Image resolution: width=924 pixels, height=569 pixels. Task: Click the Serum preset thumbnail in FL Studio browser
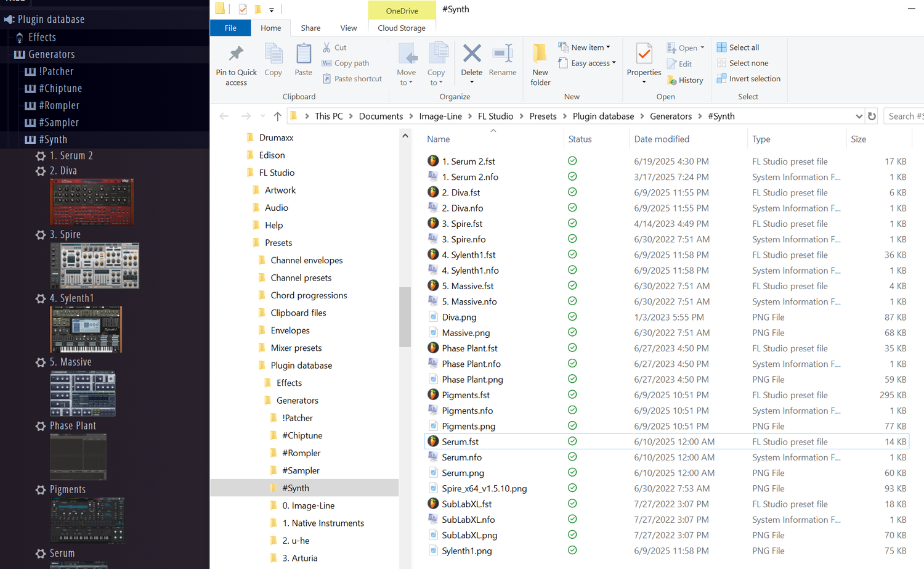tap(86, 564)
